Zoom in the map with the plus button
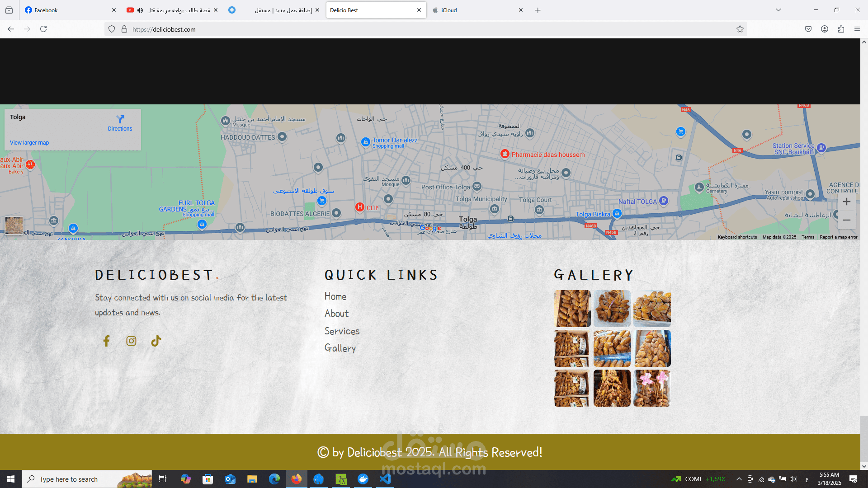Image resolution: width=868 pixels, height=488 pixels. [847, 202]
